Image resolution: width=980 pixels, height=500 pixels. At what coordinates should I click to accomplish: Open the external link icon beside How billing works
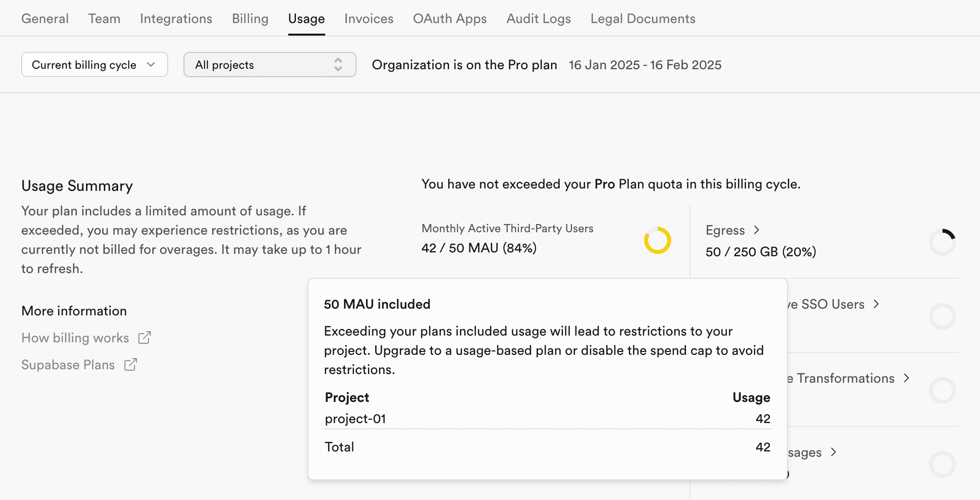pos(145,337)
